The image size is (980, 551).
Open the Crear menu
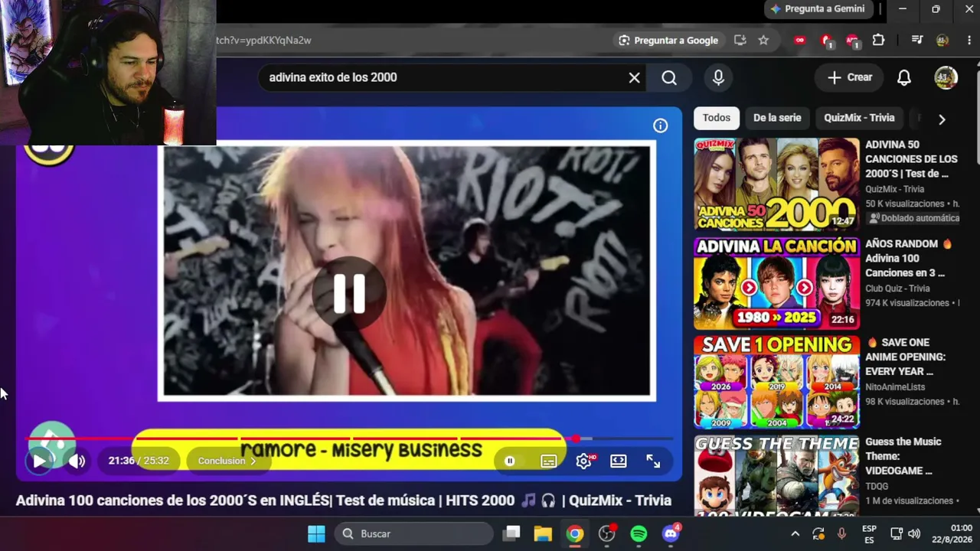(850, 77)
